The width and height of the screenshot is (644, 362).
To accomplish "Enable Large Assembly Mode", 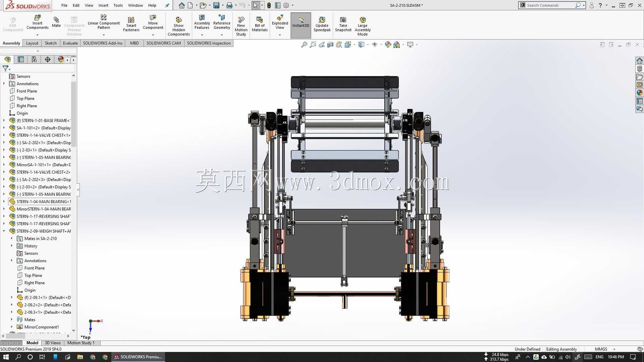I will [x=363, y=26].
